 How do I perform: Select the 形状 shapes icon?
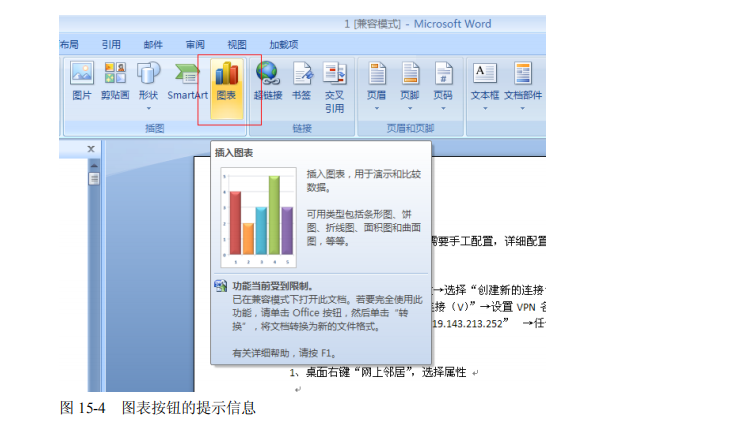148,84
